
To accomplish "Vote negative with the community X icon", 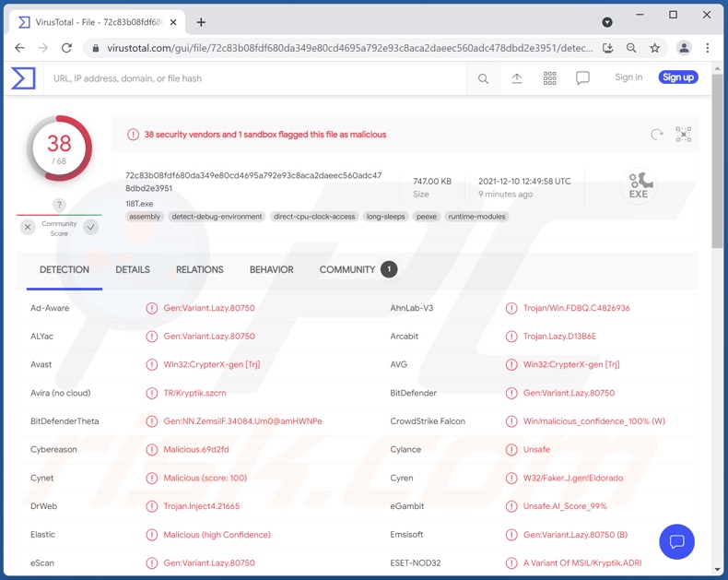I will [x=28, y=227].
